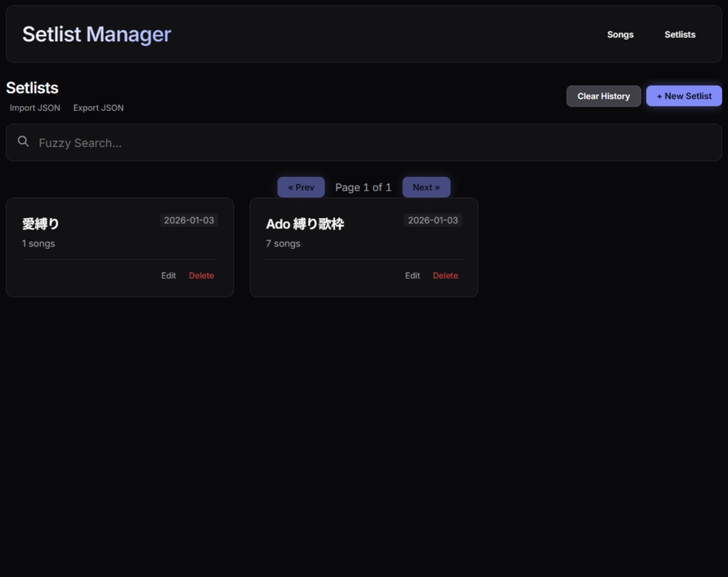Click the 2026-01-03 date badge on 愛縛り
Screen dimensions: 728x577
click(x=188, y=220)
